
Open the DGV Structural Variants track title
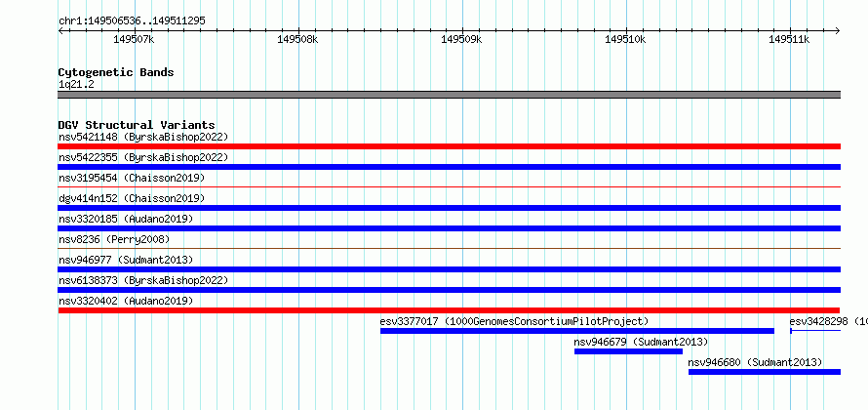137,125
